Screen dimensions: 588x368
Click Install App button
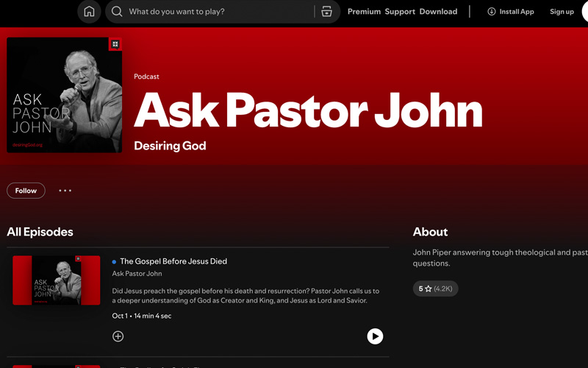click(x=510, y=12)
